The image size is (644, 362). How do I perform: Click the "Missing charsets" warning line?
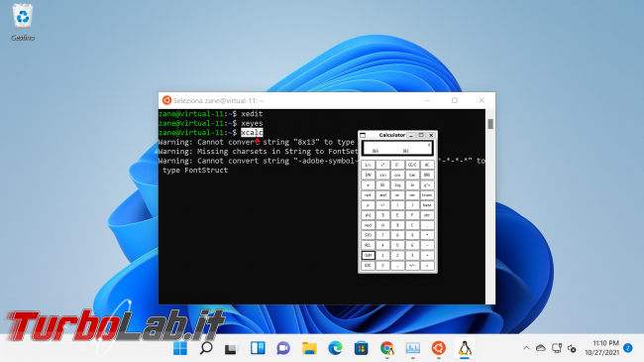point(258,152)
